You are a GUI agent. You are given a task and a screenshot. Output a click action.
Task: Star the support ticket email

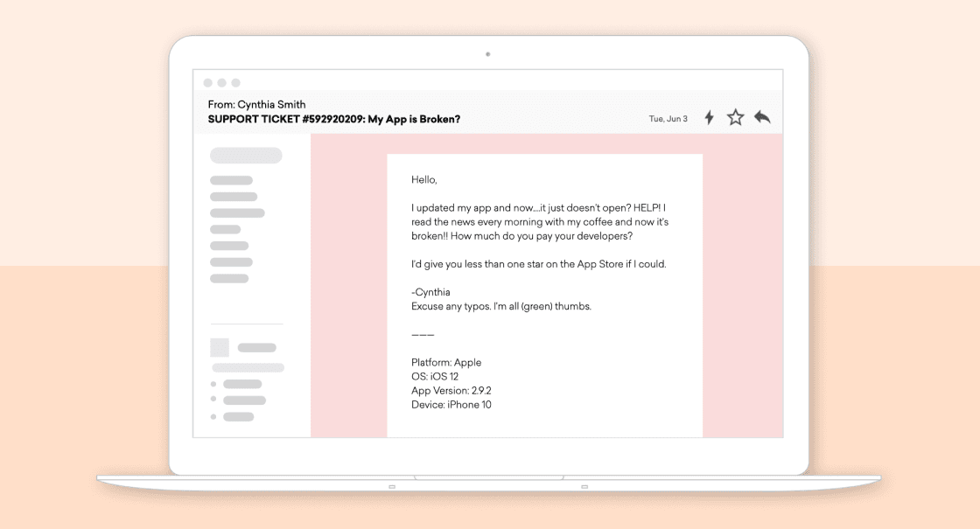click(736, 117)
